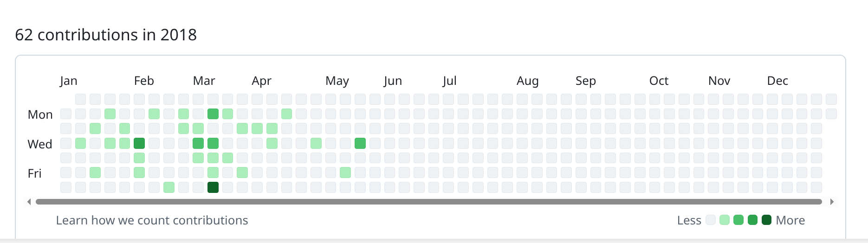Select the darkest green Saturday cell in March
This screenshot has width=868, height=243.
[213, 187]
